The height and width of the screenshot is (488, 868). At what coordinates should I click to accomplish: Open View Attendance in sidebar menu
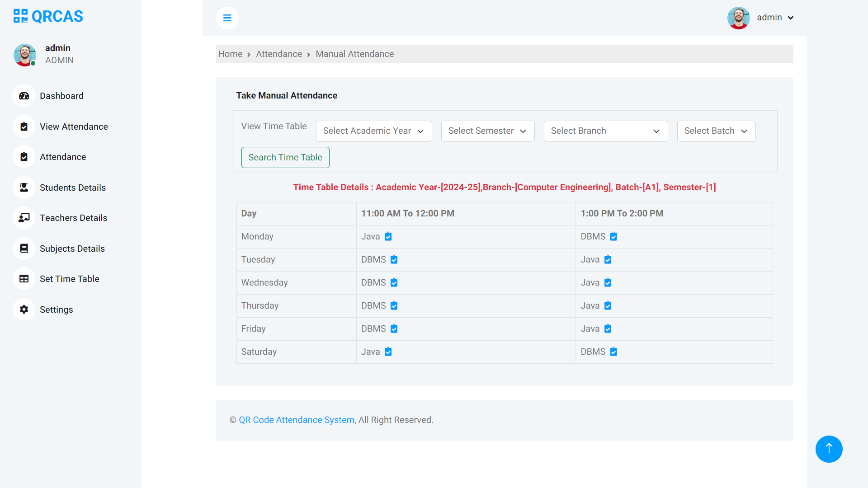click(74, 127)
